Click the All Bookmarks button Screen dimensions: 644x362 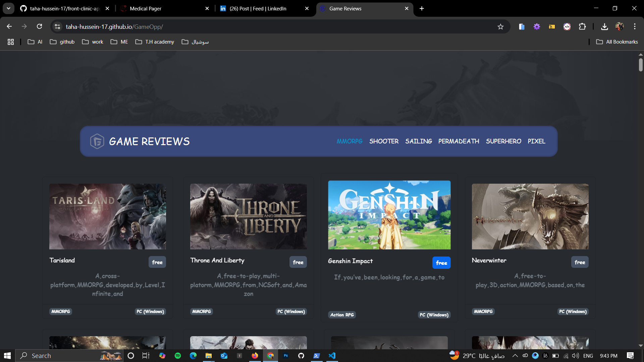tap(617, 42)
